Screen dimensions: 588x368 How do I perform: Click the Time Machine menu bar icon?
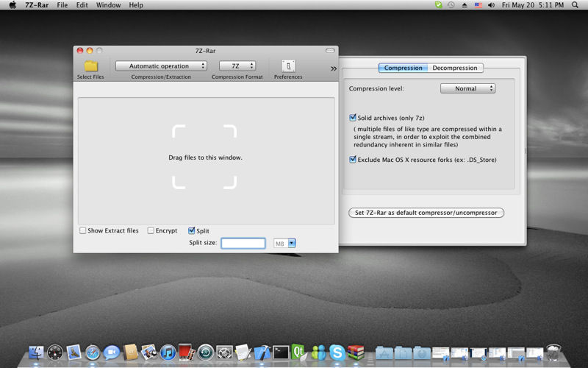[451, 5]
